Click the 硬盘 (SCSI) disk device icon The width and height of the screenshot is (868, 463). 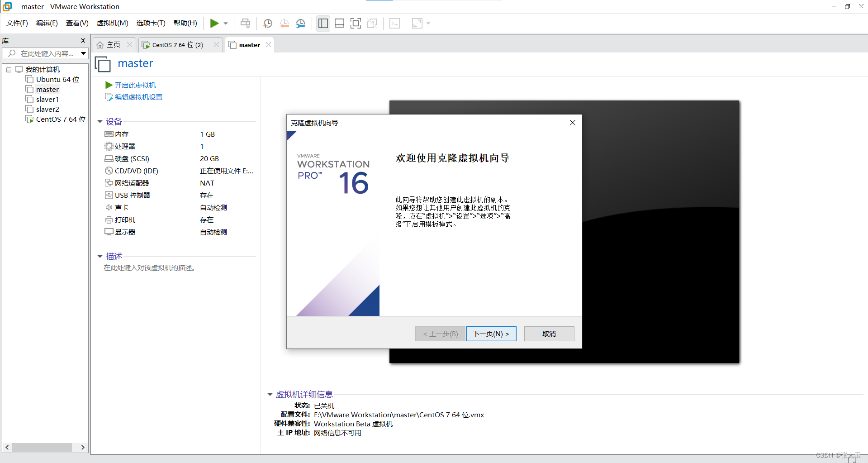(x=109, y=158)
